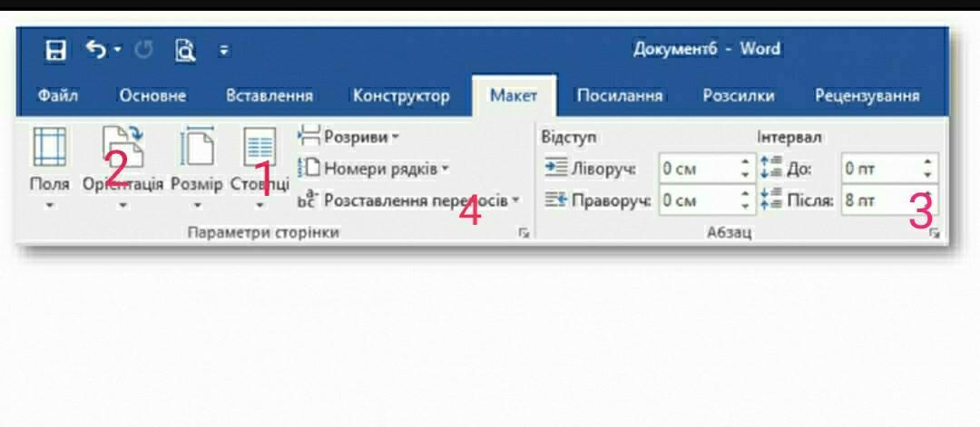Switch to the Вставлення tab

269,96
